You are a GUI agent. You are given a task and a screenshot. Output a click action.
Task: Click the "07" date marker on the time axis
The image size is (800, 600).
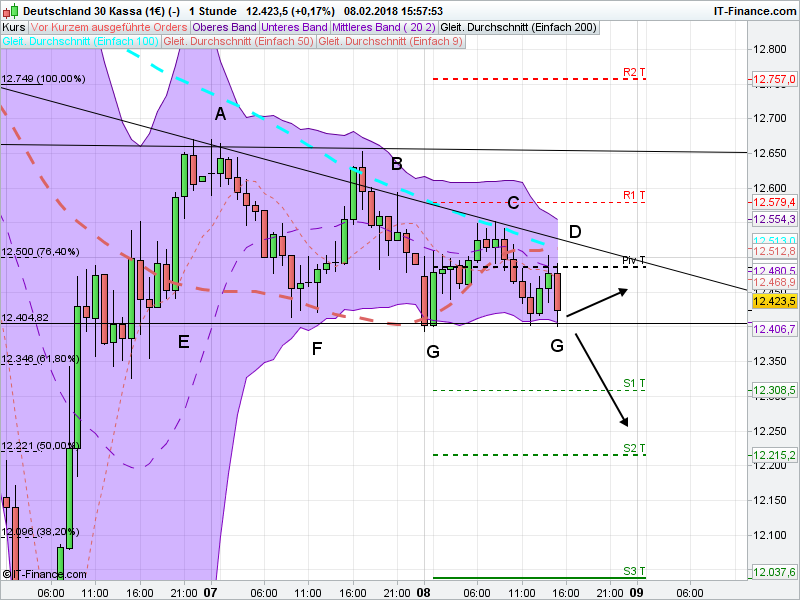click(x=212, y=592)
